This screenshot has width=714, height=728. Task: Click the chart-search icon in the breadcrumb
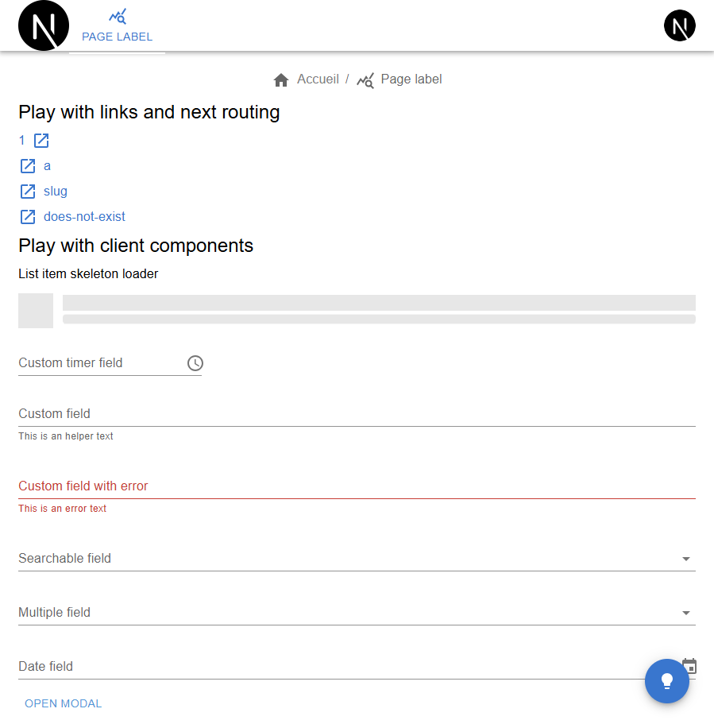(365, 80)
